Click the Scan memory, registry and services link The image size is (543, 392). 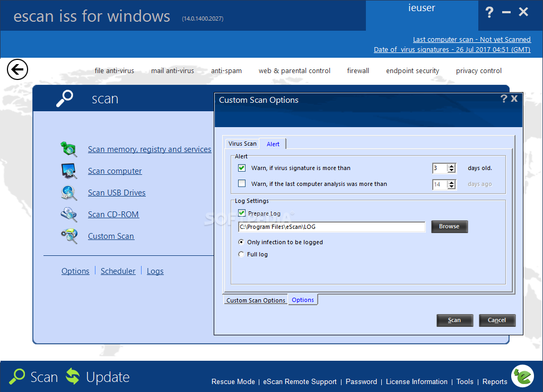click(150, 149)
